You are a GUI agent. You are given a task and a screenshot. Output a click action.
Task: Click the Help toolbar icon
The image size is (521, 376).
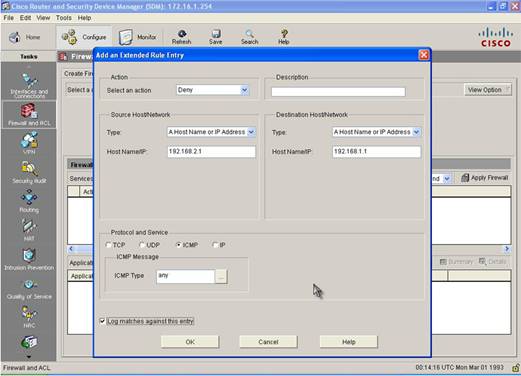point(284,37)
